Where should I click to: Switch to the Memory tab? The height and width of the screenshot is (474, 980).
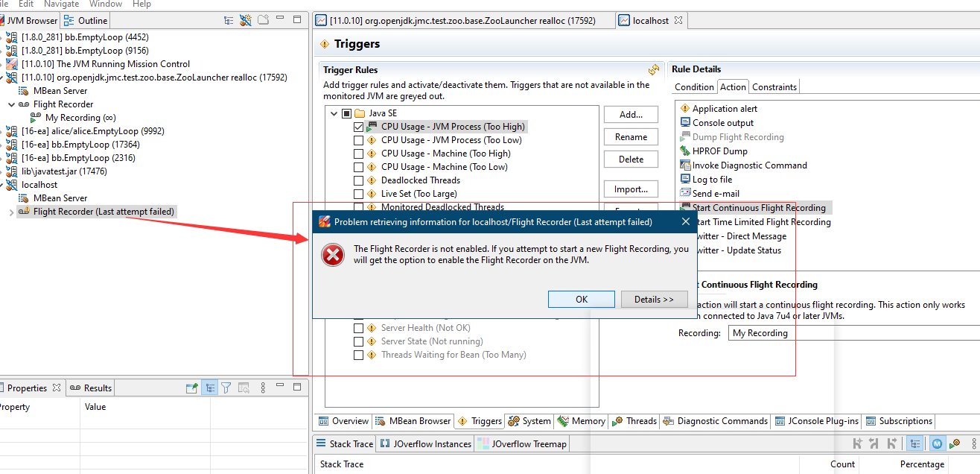click(581, 421)
